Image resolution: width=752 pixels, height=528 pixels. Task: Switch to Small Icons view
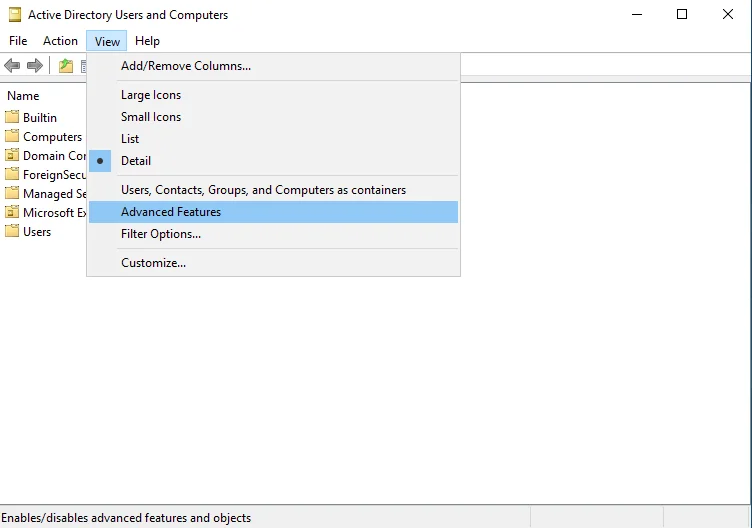pyautogui.click(x=273, y=117)
